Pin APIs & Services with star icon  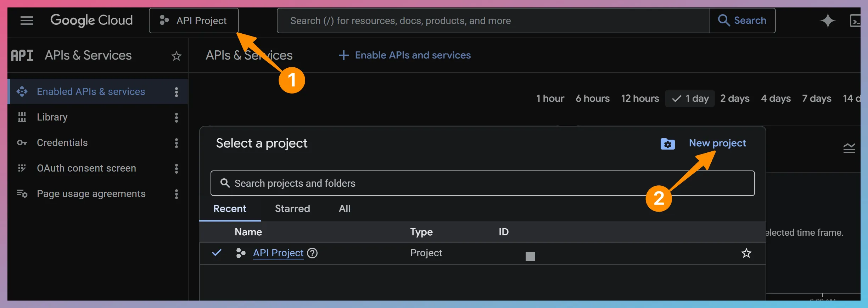tap(177, 56)
